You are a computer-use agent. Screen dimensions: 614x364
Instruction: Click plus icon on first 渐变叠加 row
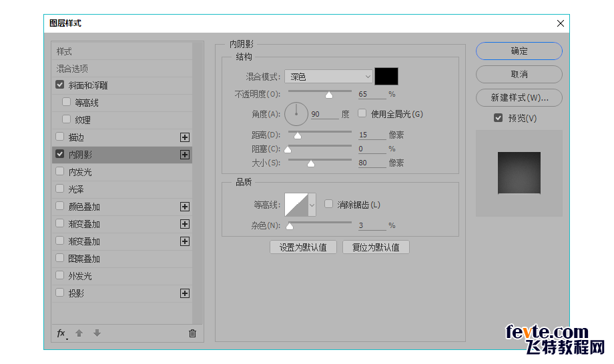185,224
